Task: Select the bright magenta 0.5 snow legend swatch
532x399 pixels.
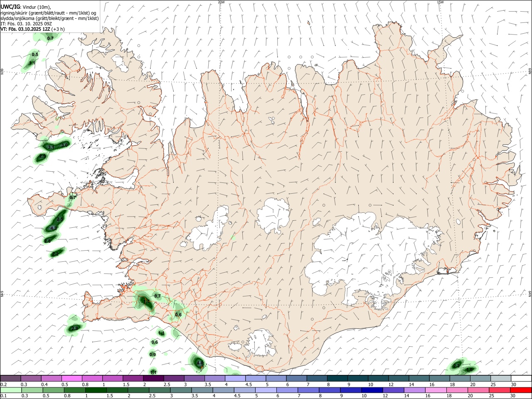Action: 72,378
